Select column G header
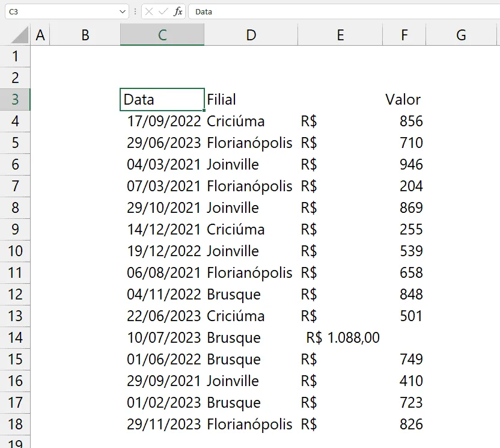Image resolution: width=500 pixels, height=448 pixels. pyautogui.click(x=461, y=35)
